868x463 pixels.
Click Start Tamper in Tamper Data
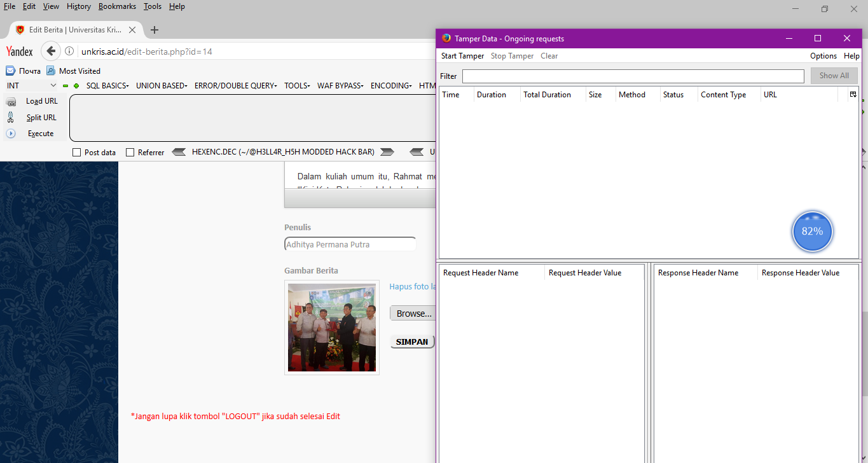pyautogui.click(x=462, y=56)
